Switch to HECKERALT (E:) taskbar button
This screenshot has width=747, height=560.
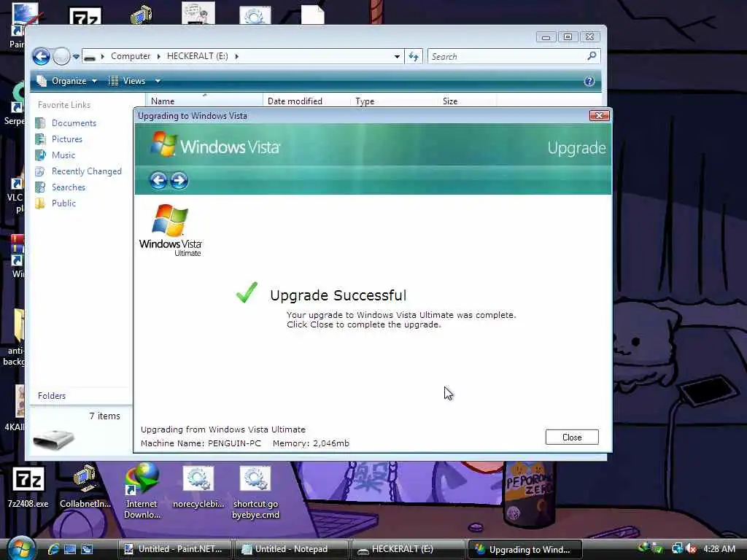(x=408, y=549)
